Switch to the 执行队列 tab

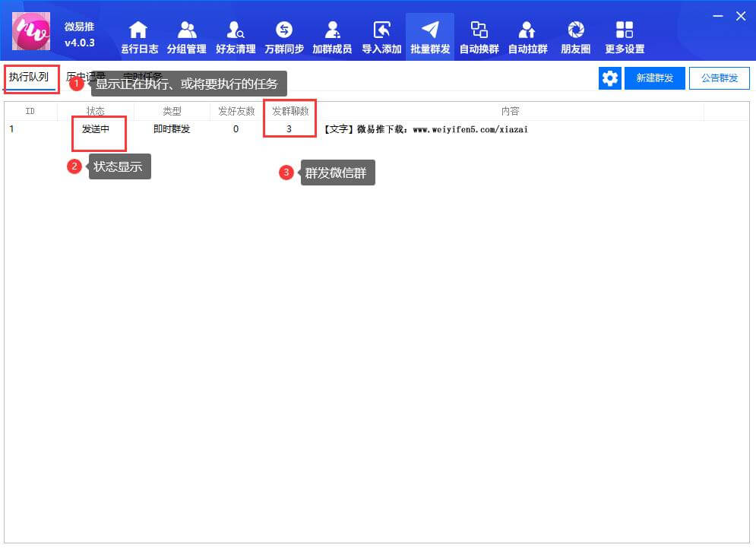pyautogui.click(x=29, y=78)
